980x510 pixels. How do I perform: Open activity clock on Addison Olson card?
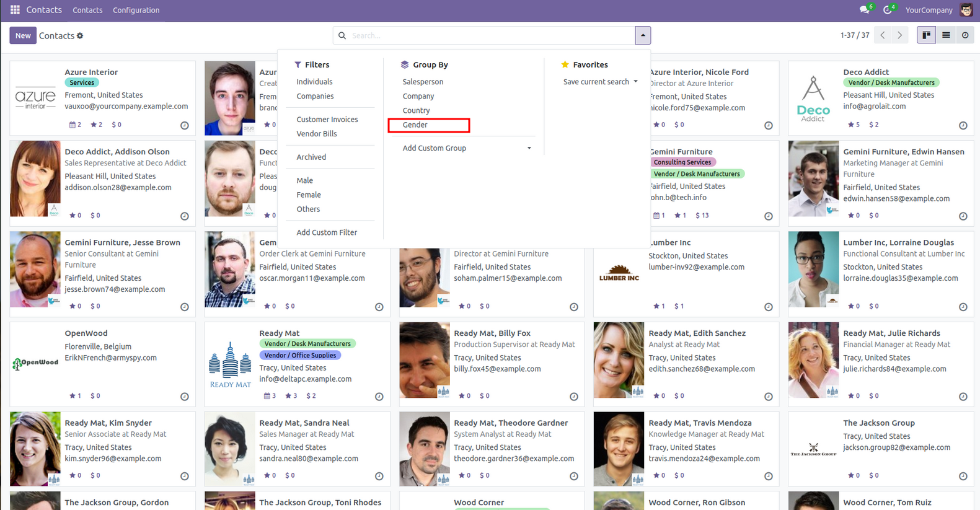[185, 216]
